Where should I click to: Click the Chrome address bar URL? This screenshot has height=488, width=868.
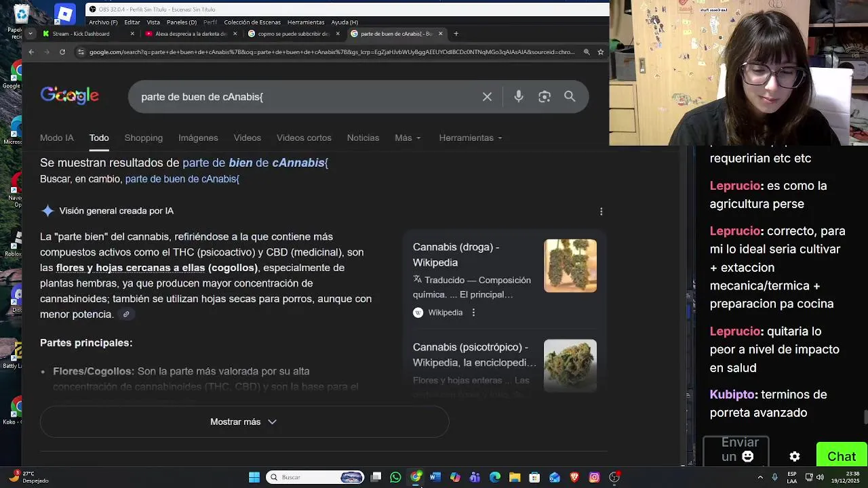click(x=332, y=52)
